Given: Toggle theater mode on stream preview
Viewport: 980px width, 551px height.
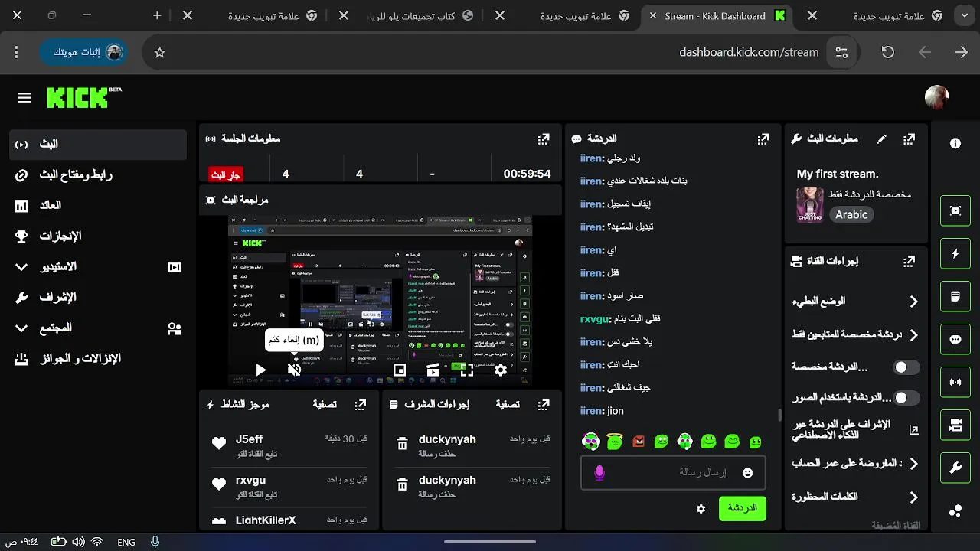Looking at the screenshot, I should pos(433,370).
